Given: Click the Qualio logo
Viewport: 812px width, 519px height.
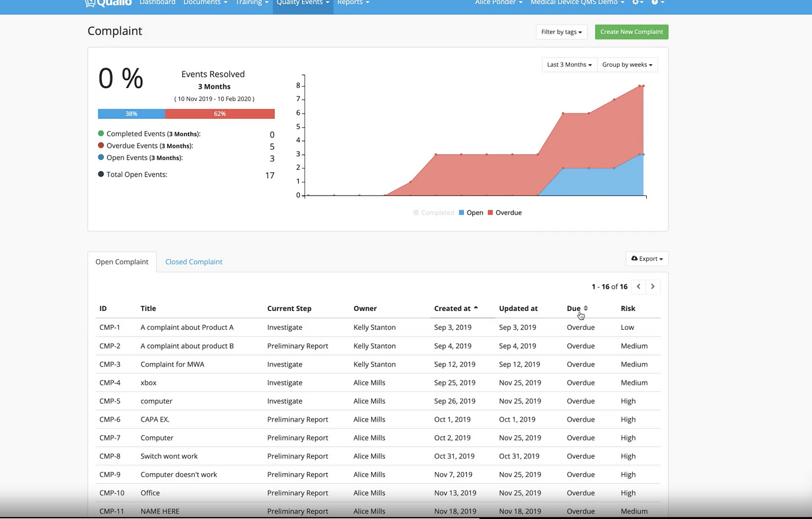Looking at the screenshot, I should (108, 3).
